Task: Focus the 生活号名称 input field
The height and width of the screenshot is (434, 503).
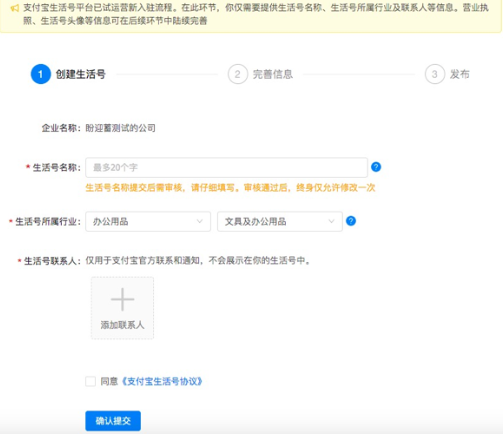Action: pos(227,167)
